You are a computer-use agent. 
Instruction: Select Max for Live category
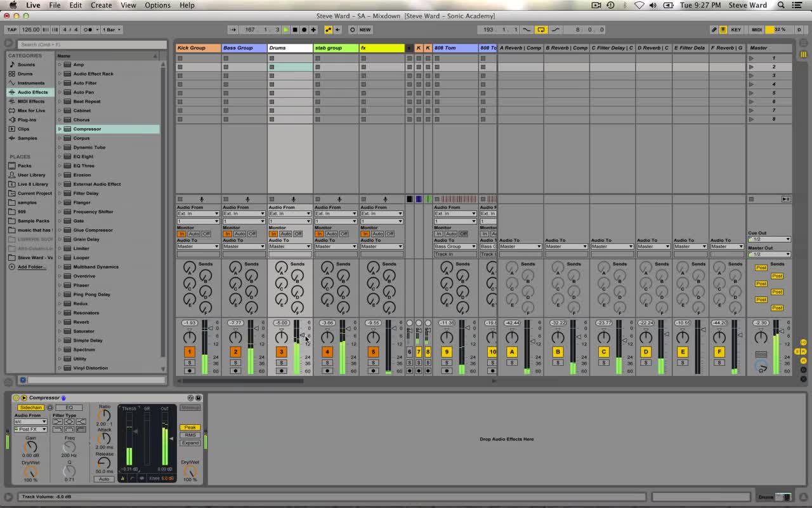point(31,110)
